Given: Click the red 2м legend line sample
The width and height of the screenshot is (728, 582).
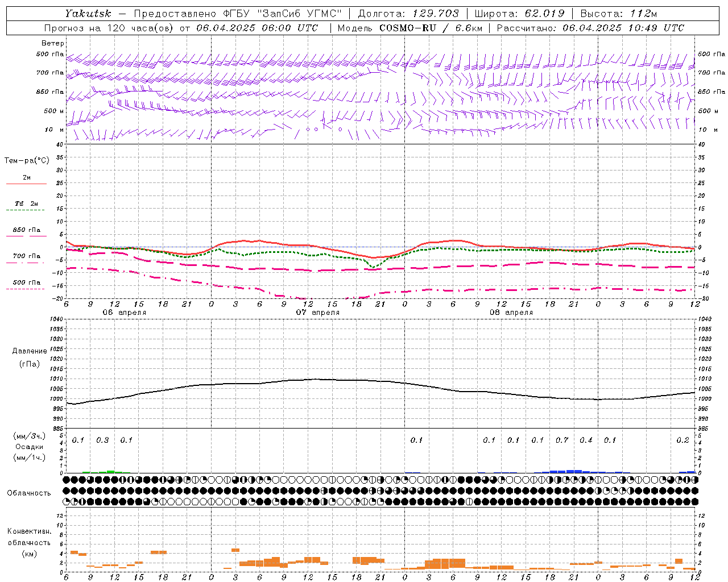Looking at the screenshot, I should 26,184.
